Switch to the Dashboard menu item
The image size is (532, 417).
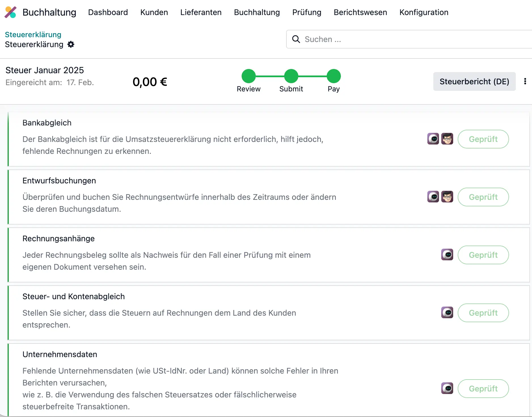tap(108, 12)
